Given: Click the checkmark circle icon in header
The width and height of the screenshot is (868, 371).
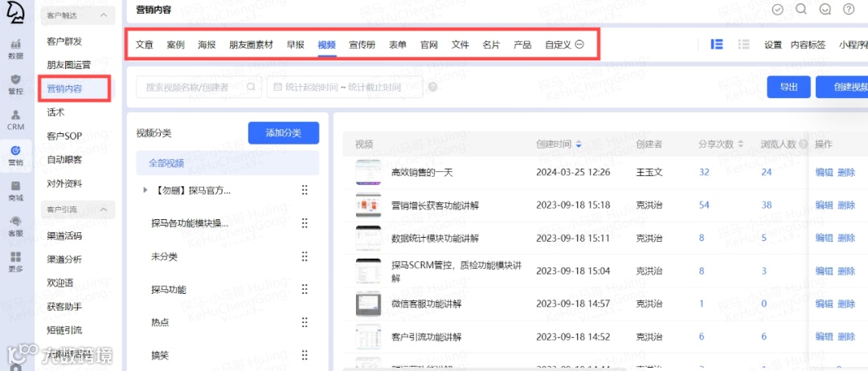Looking at the screenshot, I should point(778,10).
